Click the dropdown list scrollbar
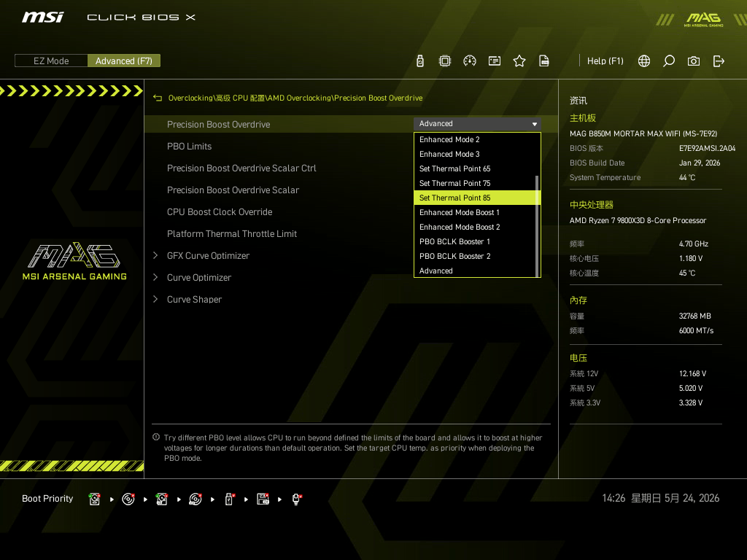 [x=537, y=226]
